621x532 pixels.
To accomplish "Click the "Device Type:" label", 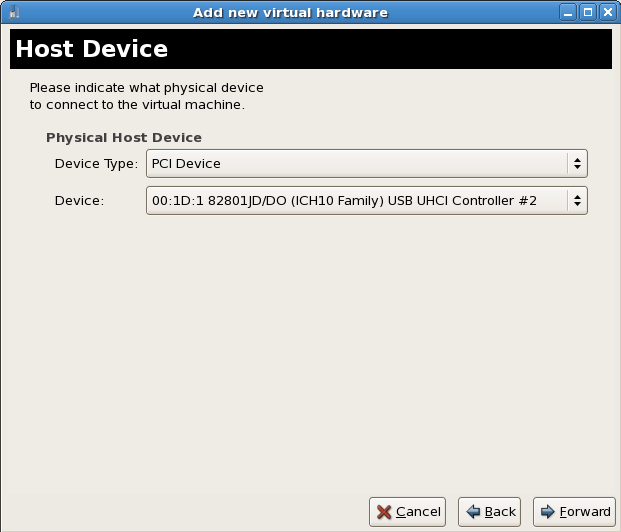I will point(96,163).
